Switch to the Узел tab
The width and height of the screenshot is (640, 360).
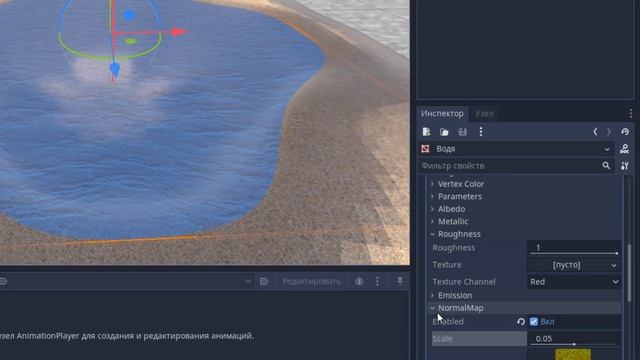click(484, 114)
